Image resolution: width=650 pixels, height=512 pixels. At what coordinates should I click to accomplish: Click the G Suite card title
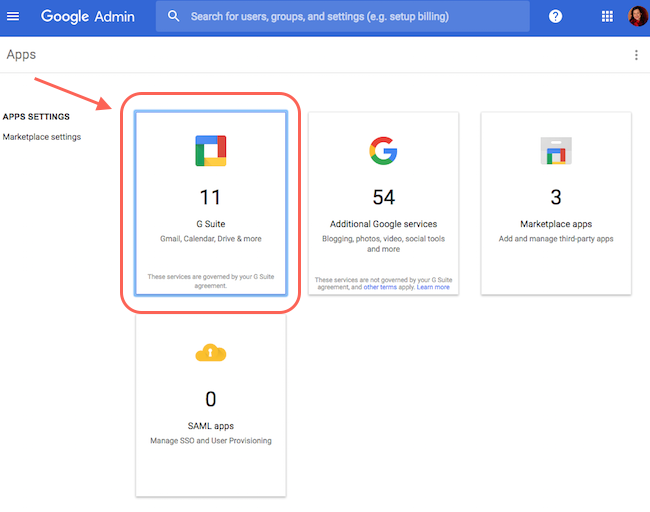pyautogui.click(x=211, y=224)
